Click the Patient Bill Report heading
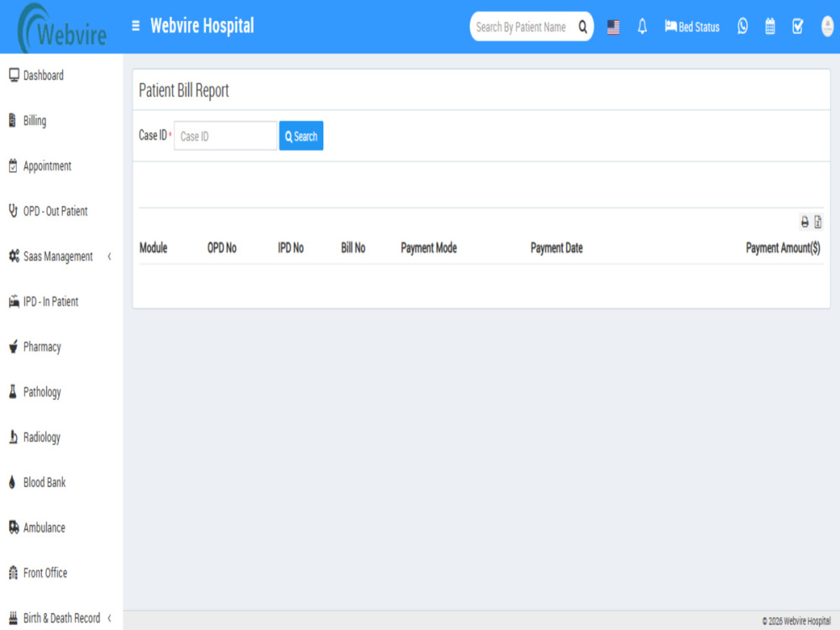Image resolution: width=840 pixels, height=630 pixels. point(184,91)
